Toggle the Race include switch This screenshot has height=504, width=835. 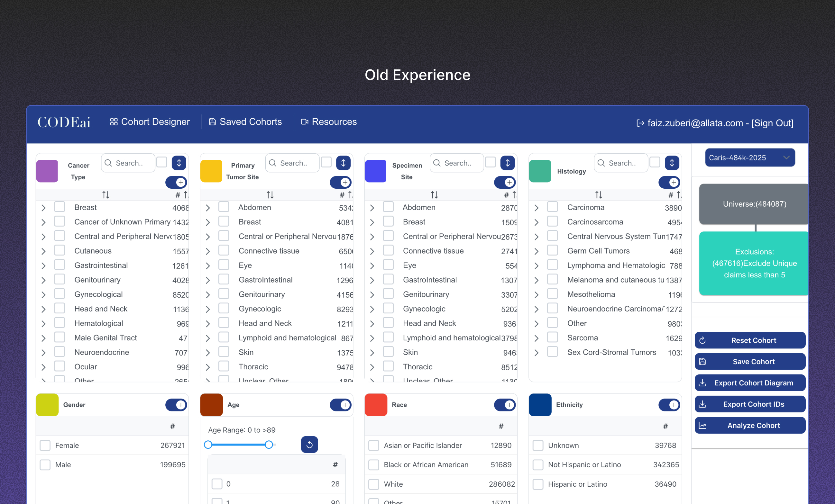pos(505,405)
